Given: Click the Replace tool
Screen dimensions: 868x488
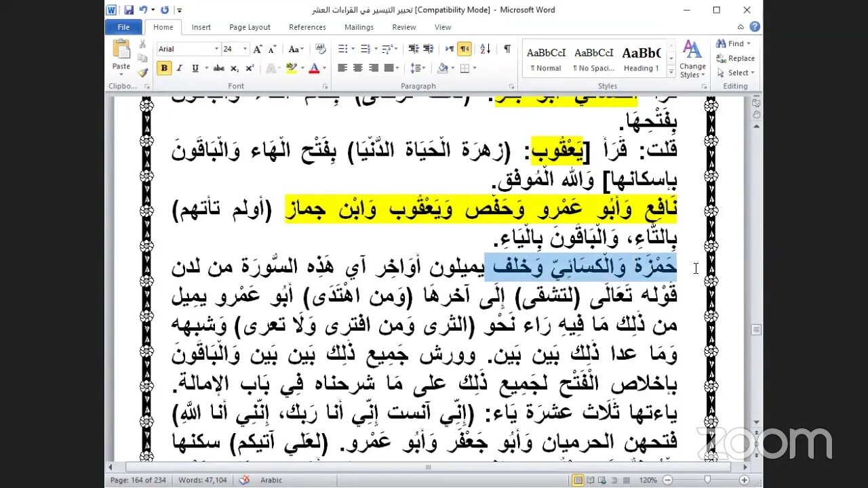Looking at the screenshot, I should [x=736, y=58].
